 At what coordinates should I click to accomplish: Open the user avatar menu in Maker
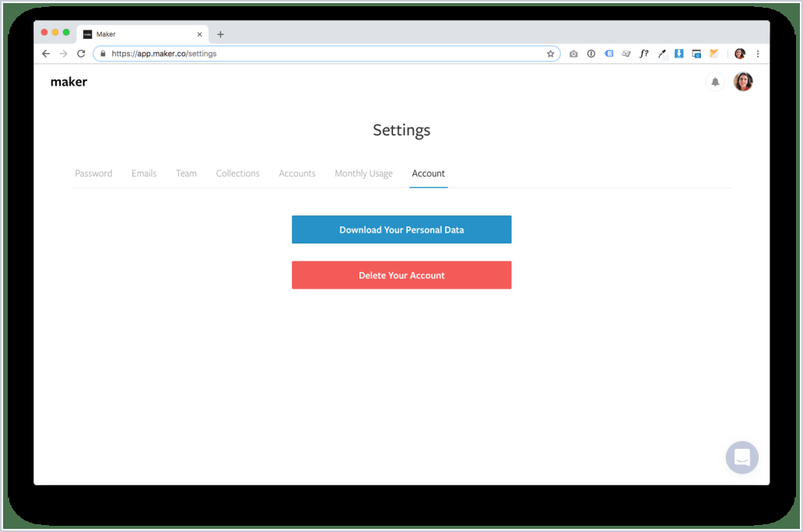(x=743, y=82)
